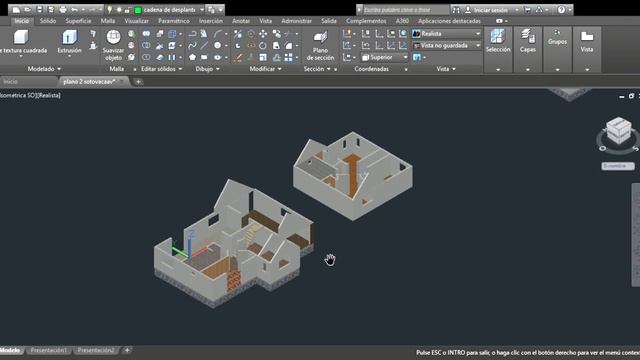Open the Administrar ribbon tab
The image size is (640, 360).
point(297,21)
